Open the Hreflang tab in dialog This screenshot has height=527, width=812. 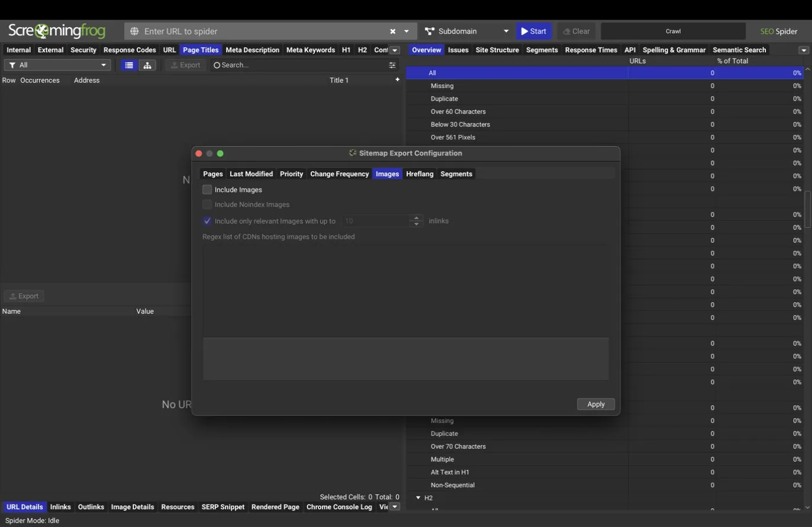pyautogui.click(x=420, y=174)
